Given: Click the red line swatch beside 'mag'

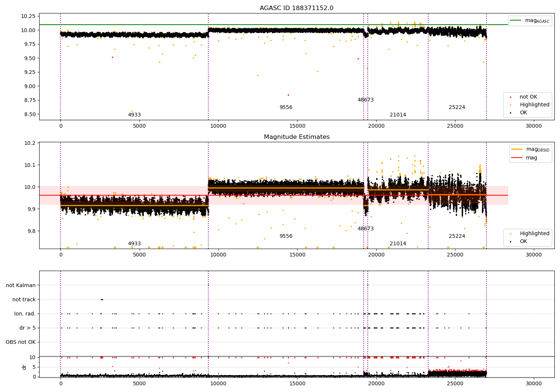Looking at the screenshot, I should click(x=517, y=158).
